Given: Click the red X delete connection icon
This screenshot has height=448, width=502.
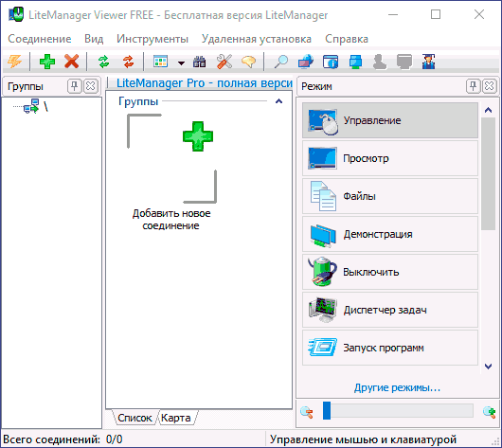Looking at the screenshot, I should pyautogui.click(x=71, y=62).
